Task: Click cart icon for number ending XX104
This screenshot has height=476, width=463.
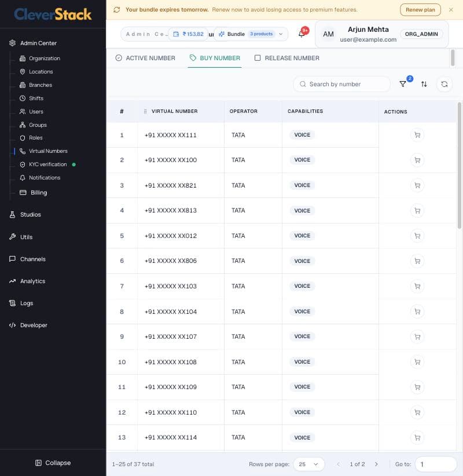Action: [417, 312]
